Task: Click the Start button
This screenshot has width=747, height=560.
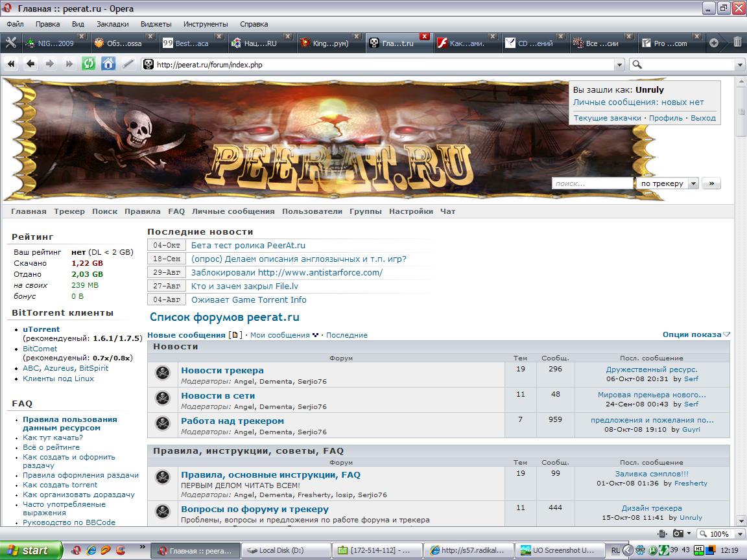Action: click(31, 550)
